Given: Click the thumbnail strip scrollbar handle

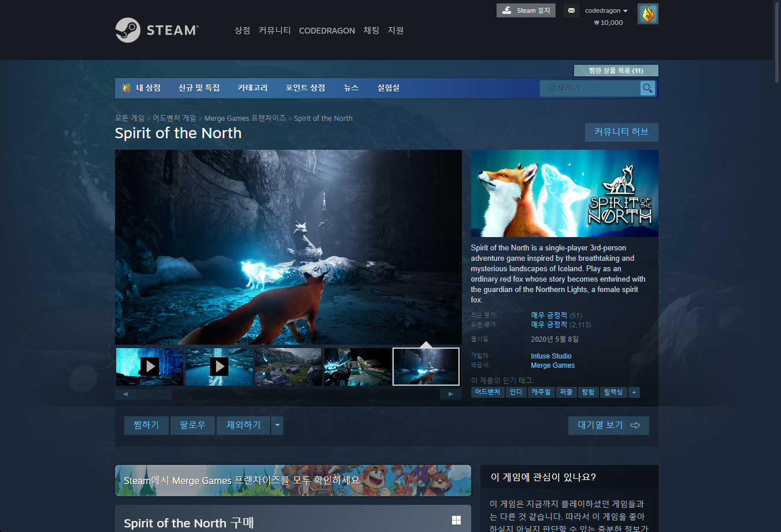Looking at the screenshot, I should pyautogui.click(x=154, y=394).
